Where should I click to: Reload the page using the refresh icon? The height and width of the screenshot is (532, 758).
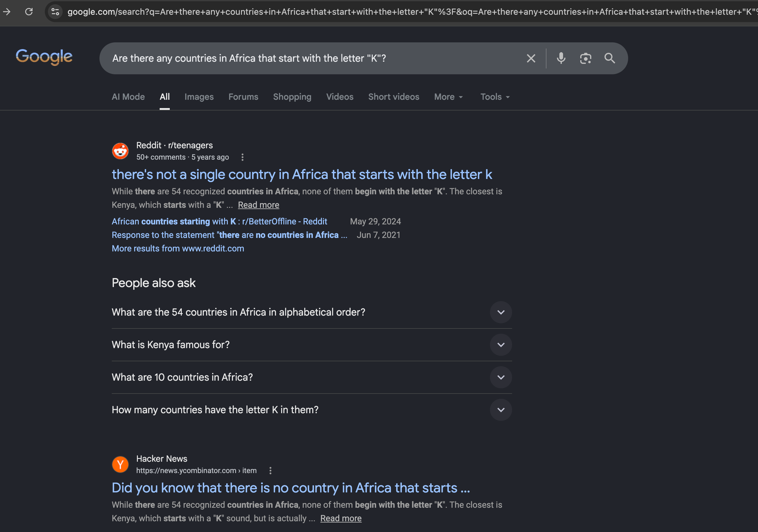(29, 12)
